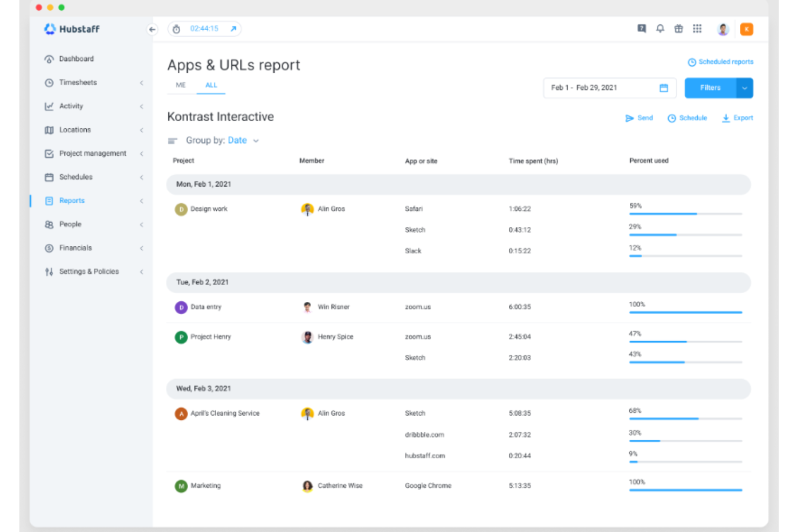The image size is (798, 532).
Task: Click the Financials coin icon
Action: (49, 248)
